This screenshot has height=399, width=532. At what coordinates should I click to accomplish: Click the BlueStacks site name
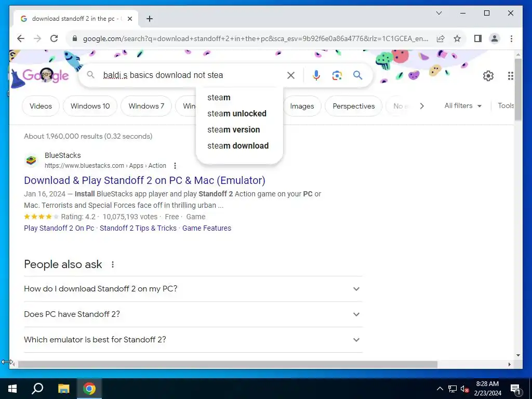(x=63, y=155)
